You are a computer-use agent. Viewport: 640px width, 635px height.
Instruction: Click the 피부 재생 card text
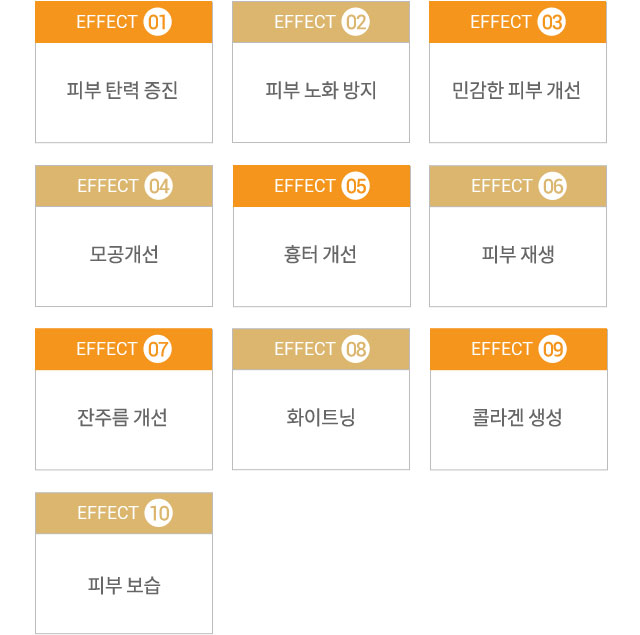click(x=518, y=254)
